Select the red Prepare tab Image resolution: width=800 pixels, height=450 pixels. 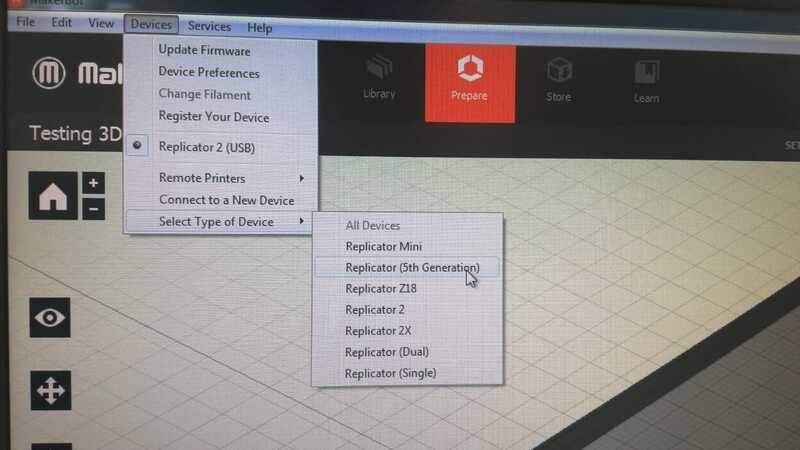point(470,83)
